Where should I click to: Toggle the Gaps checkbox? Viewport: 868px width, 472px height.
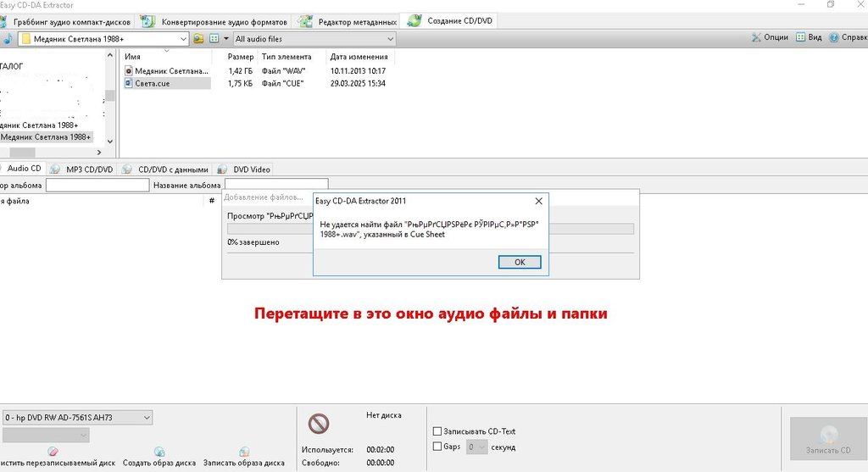437,447
